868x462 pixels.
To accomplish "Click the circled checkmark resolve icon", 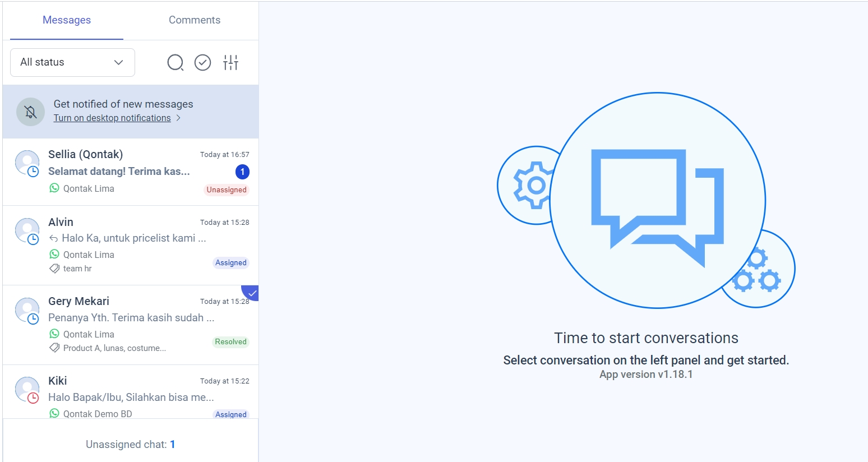I will coord(202,62).
